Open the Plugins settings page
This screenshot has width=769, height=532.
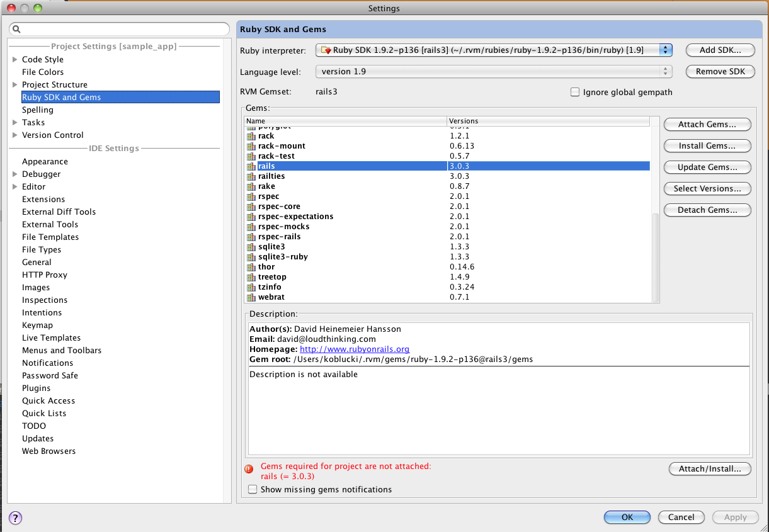[x=36, y=388]
